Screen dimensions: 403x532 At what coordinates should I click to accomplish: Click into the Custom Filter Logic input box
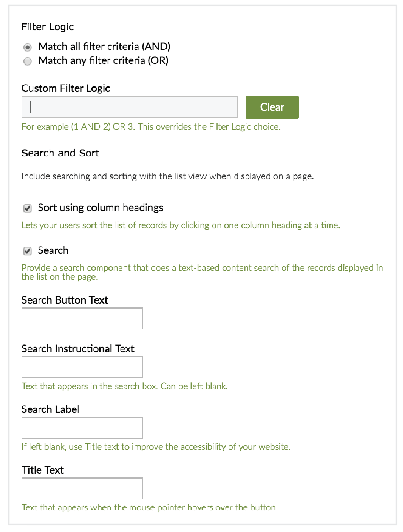click(130, 107)
